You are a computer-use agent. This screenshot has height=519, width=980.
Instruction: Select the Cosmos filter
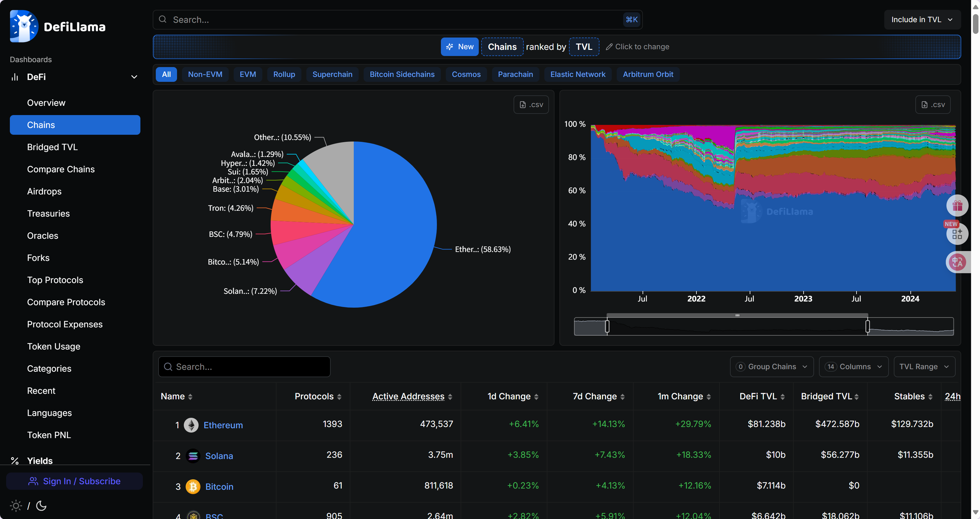tap(466, 74)
